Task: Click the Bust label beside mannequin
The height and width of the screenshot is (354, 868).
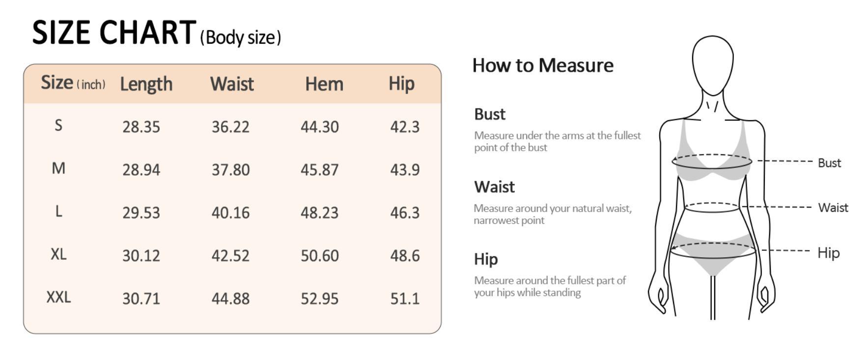Action: (829, 163)
